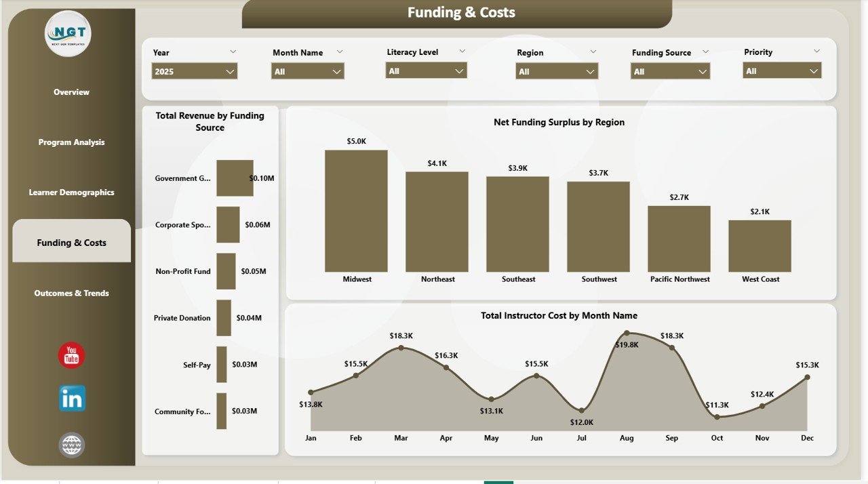The image size is (868, 484).
Task: Click the Government Grants funnel bar
Action: 235,178
